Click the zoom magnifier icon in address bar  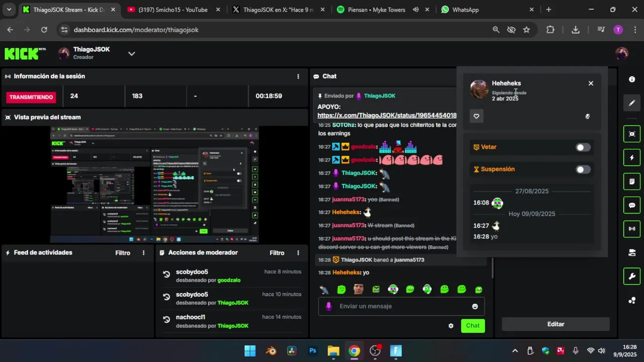point(496,30)
